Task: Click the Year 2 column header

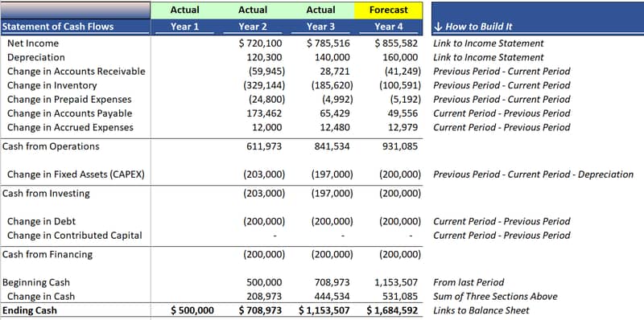Action: coord(252,27)
